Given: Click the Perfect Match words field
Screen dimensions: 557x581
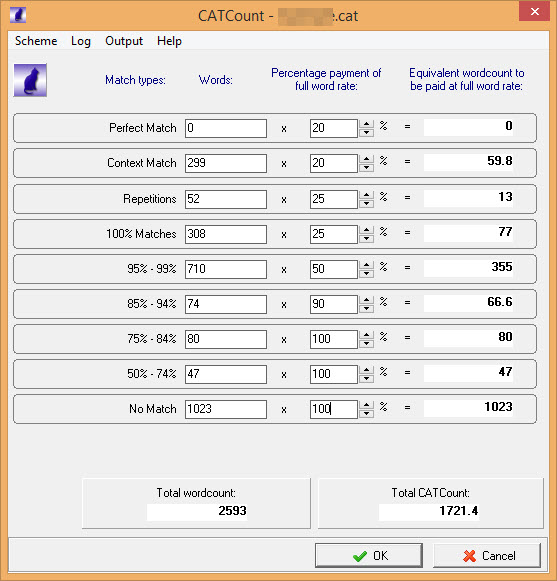Looking at the screenshot, I should [x=226, y=128].
